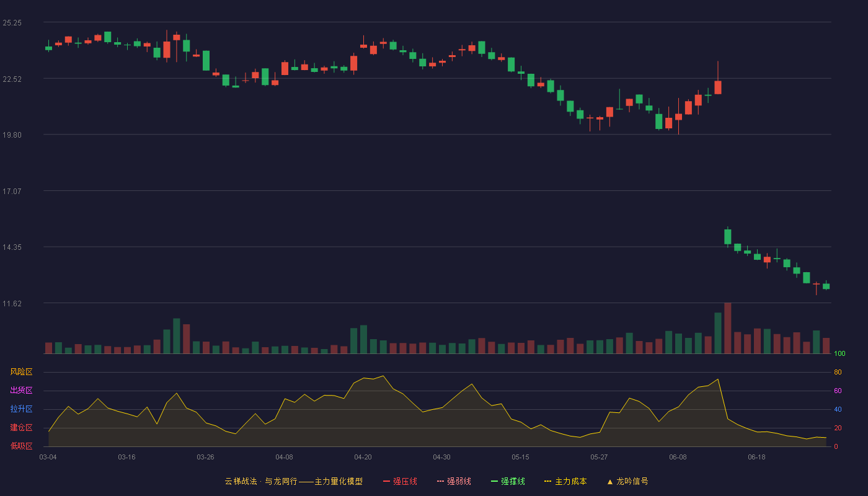868x496 pixels.
Task: Click the 14.35 price axis label
Action: (x=12, y=247)
